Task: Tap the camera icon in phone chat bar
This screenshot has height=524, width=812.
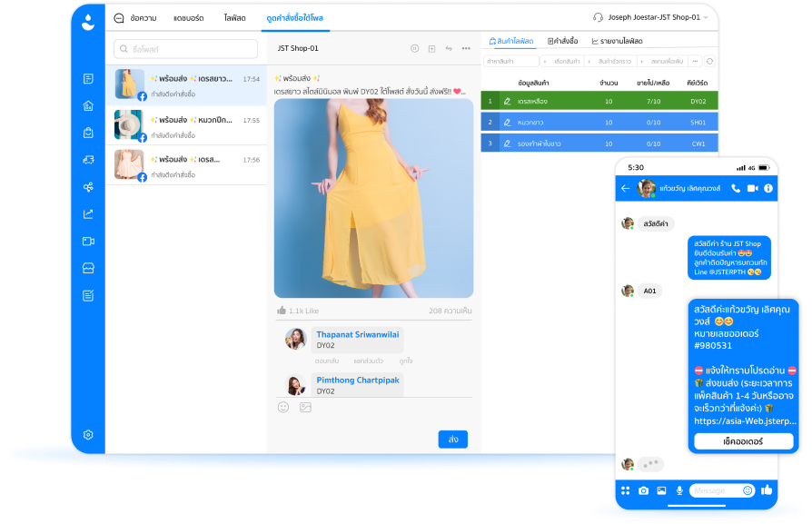Action: tap(643, 490)
